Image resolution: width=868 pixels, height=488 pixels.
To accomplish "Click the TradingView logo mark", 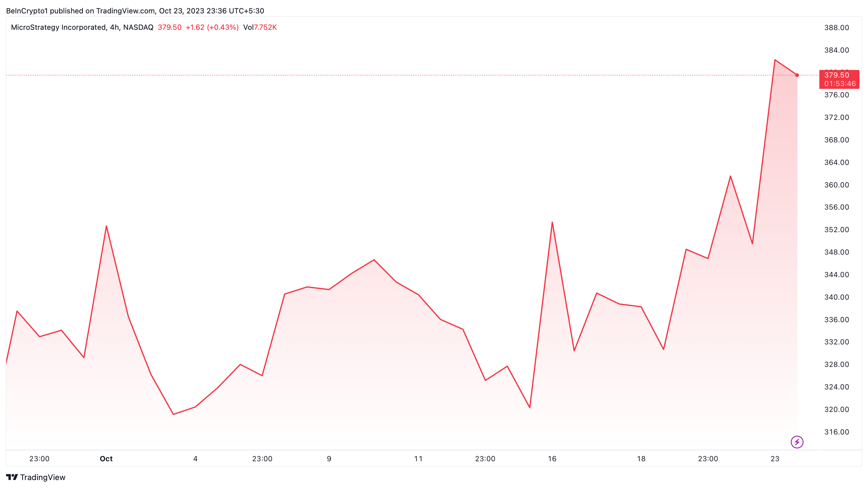I will [12, 477].
